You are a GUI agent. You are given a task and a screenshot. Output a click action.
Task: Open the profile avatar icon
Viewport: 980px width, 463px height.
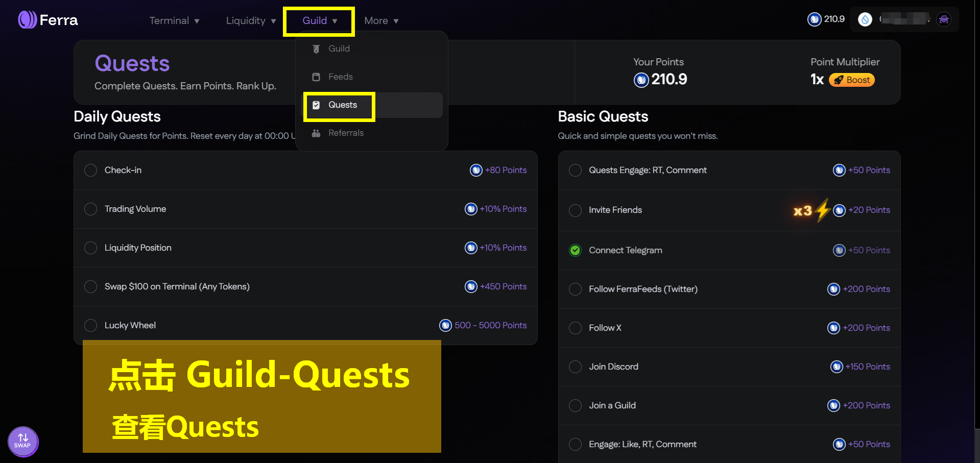click(944, 19)
